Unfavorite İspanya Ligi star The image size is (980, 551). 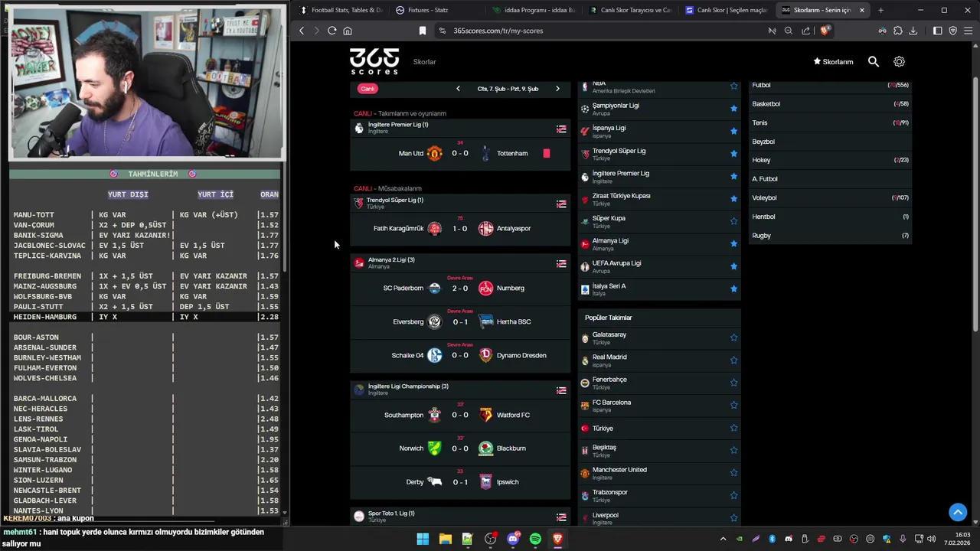click(733, 131)
